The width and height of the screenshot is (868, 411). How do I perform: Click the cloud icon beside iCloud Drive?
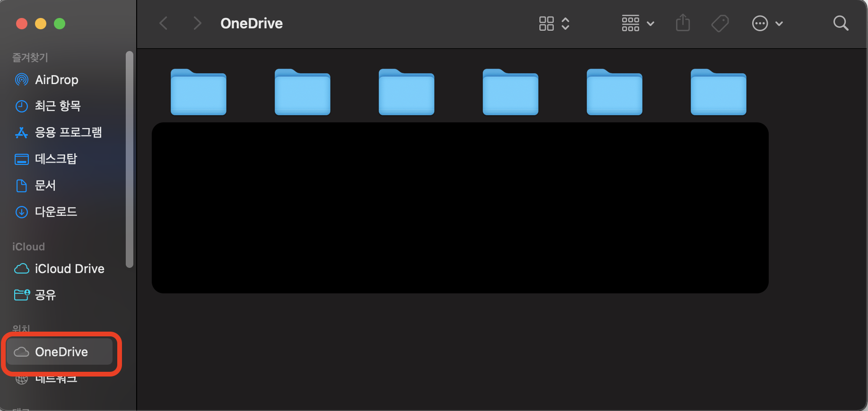(22, 269)
